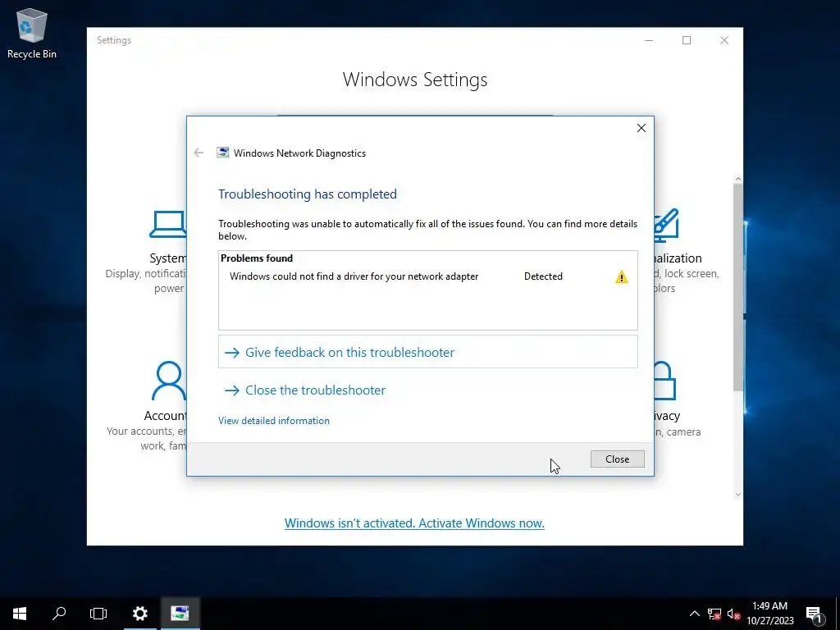This screenshot has width=840, height=630.
Task: Maximize the Settings window
Action: click(687, 40)
